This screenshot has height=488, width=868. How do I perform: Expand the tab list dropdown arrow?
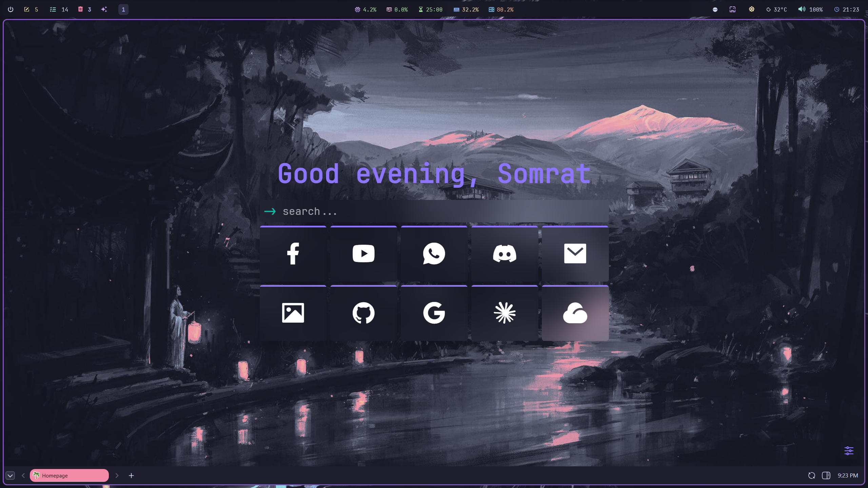pyautogui.click(x=10, y=475)
